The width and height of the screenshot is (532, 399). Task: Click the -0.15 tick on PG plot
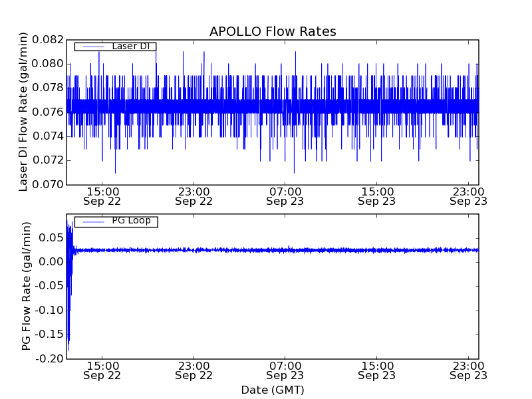49,334
